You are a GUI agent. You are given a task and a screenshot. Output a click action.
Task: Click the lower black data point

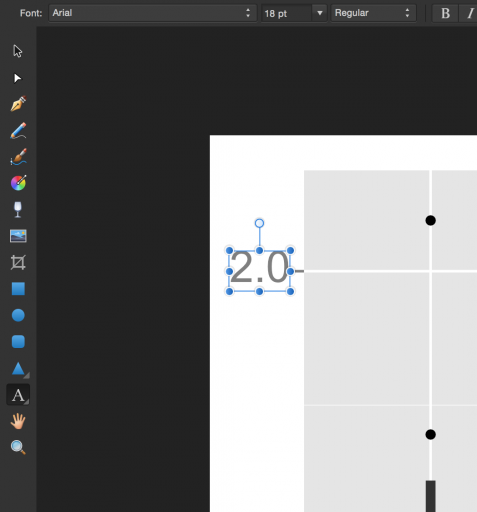(x=430, y=434)
